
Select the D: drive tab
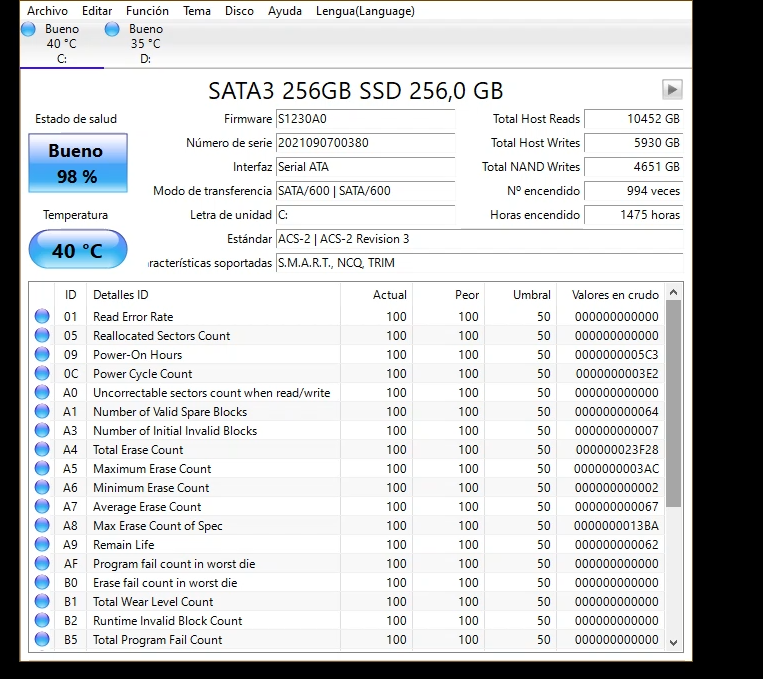(x=145, y=44)
